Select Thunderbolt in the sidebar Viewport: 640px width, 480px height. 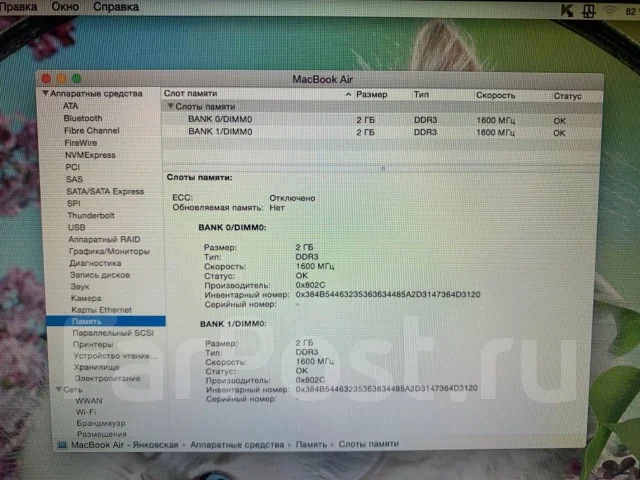(x=91, y=216)
